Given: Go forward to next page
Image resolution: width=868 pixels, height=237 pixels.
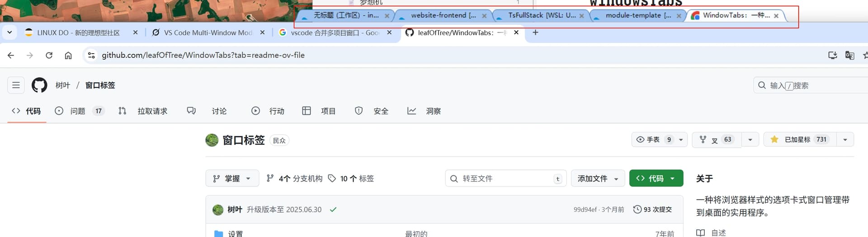Looking at the screenshot, I should pos(30,55).
